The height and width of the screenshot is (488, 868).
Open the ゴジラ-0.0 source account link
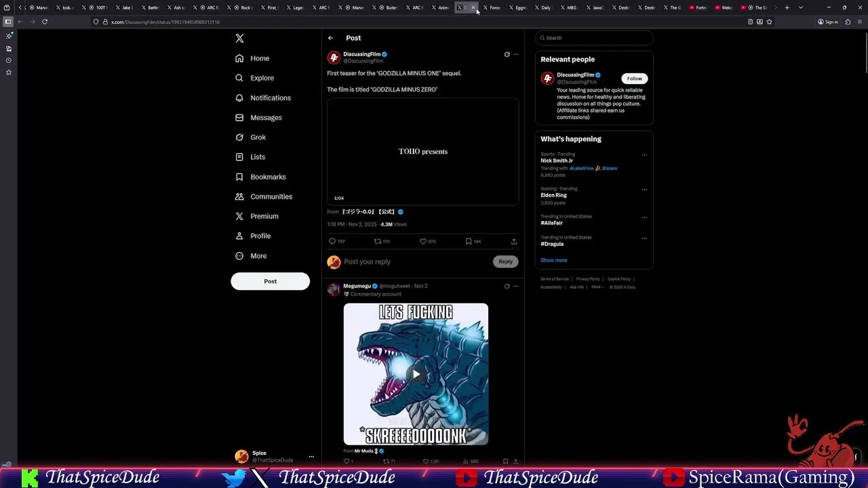coord(372,211)
